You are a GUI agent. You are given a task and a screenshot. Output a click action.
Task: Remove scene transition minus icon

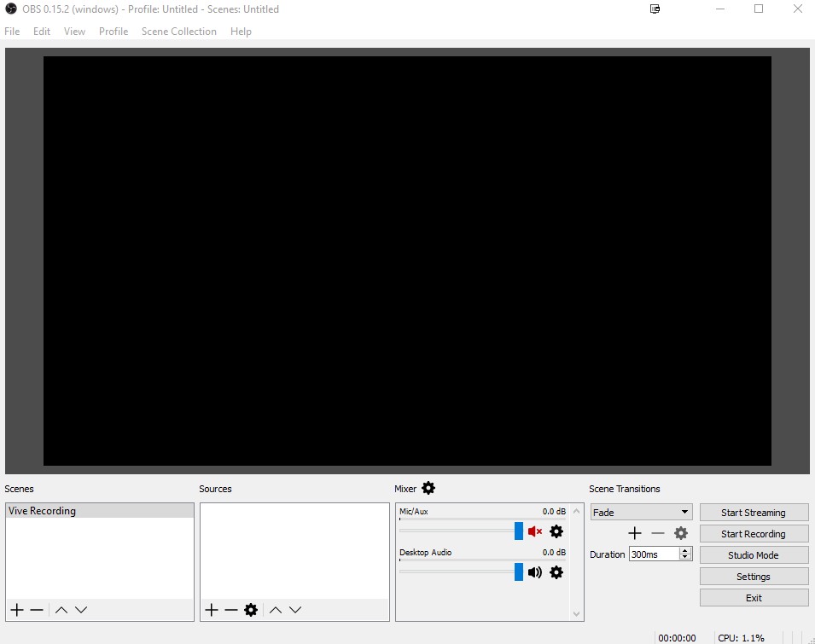click(658, 533)
